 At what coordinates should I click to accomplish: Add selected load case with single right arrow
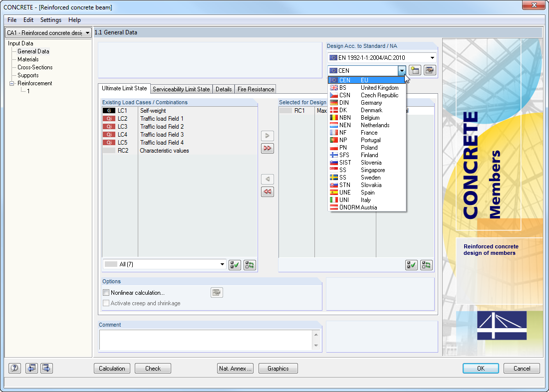(268, 136)
